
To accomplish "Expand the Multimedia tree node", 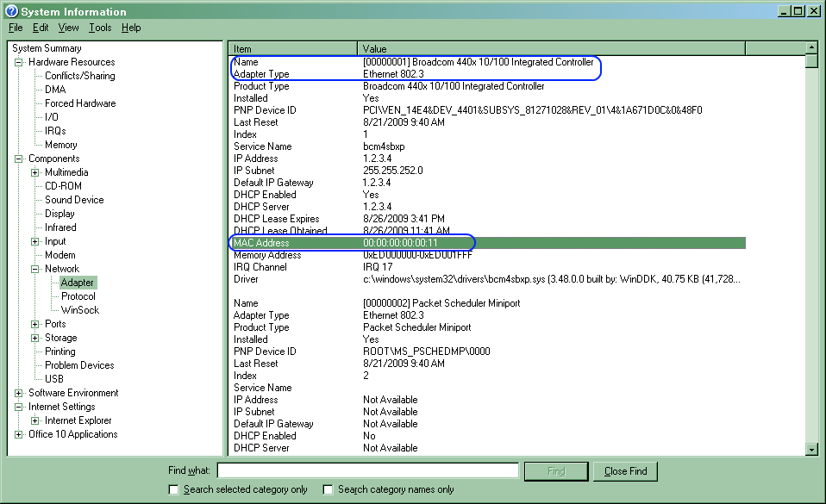I will pyautogui.click(x=35, y=172).
